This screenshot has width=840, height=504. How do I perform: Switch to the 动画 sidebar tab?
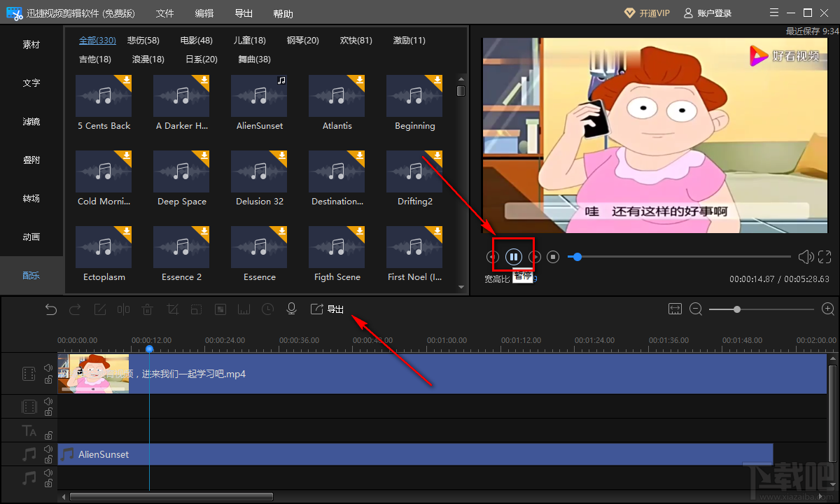(31, 237)
